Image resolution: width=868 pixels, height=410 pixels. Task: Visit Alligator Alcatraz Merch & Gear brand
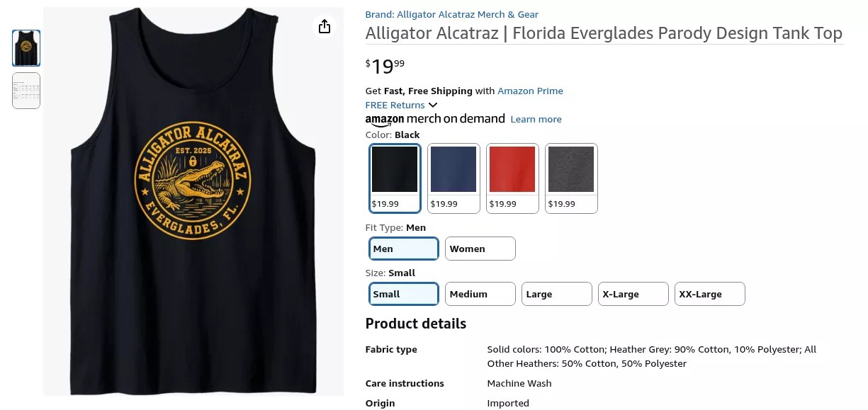coord(451,14)
